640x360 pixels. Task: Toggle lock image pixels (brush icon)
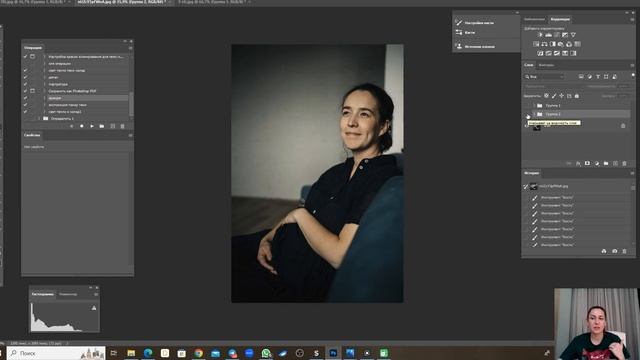pos(554,96)
